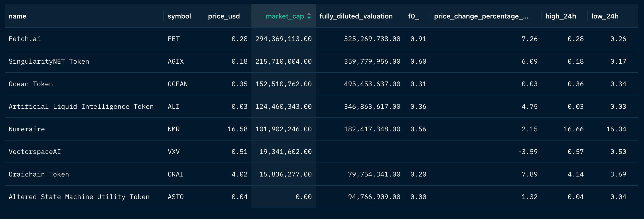Select the ORAI symbol cell
Viewport: 644px width, 219px height.
(x=175, y=174)
